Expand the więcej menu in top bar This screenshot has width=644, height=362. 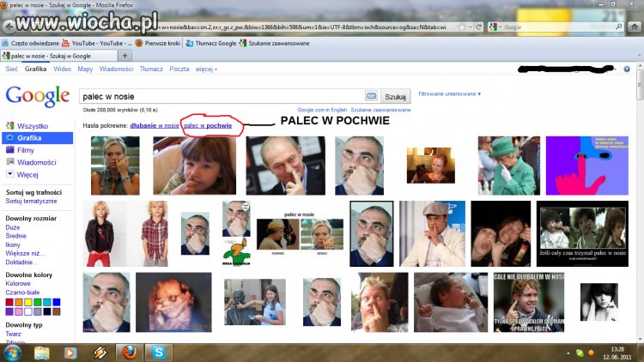(206, 69)
